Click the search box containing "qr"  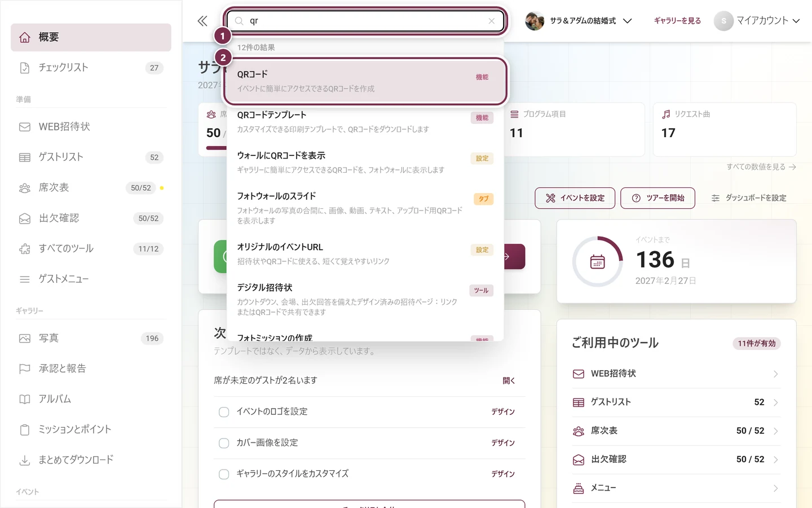365,21
